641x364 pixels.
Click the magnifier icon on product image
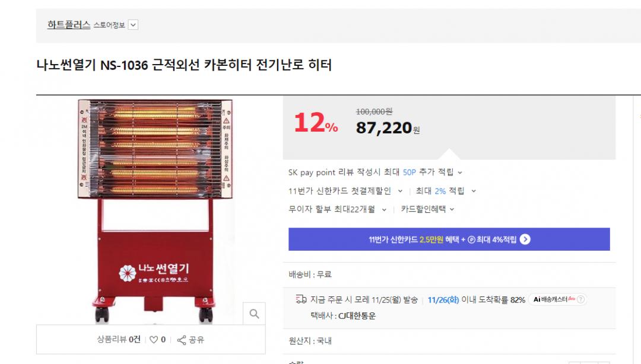click(x=254, y=314)
